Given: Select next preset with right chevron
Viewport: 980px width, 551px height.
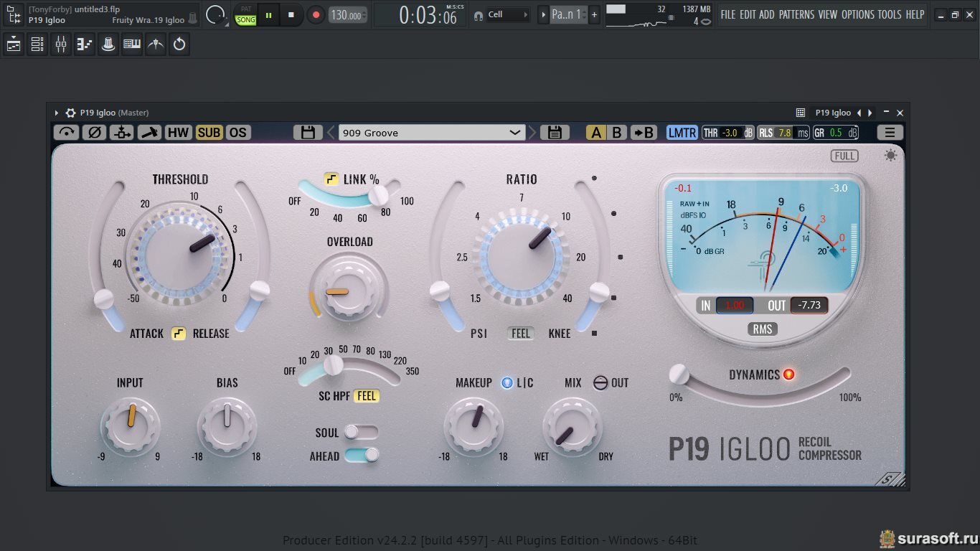Looking at the screenshot, I should pyautogui.click(x=532, y=132).
